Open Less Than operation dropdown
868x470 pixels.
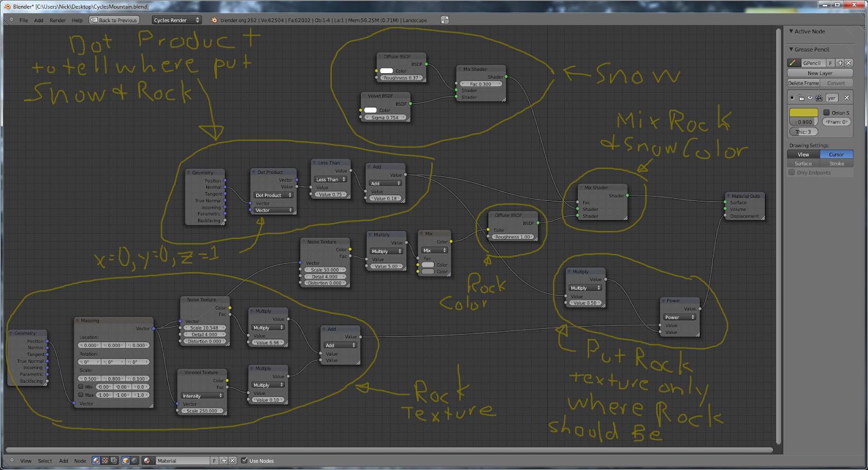tap(330, 179)
